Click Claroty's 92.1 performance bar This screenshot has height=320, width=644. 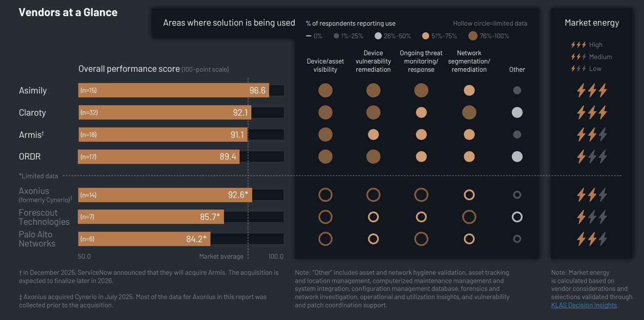click(165, 113)
